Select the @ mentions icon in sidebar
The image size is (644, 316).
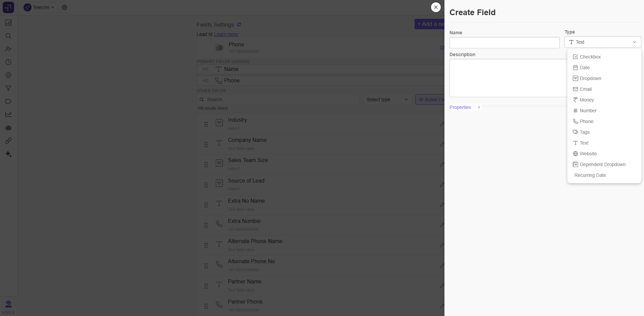click(8, 75)
